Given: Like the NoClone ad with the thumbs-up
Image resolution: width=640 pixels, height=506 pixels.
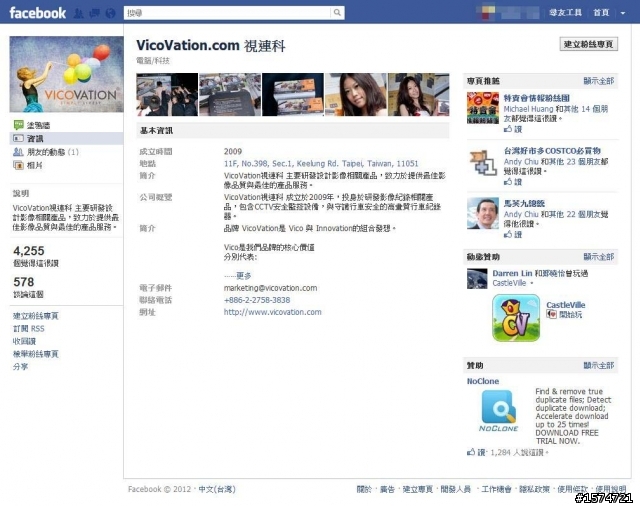Looking at the screenshot, I should point(476,452).
